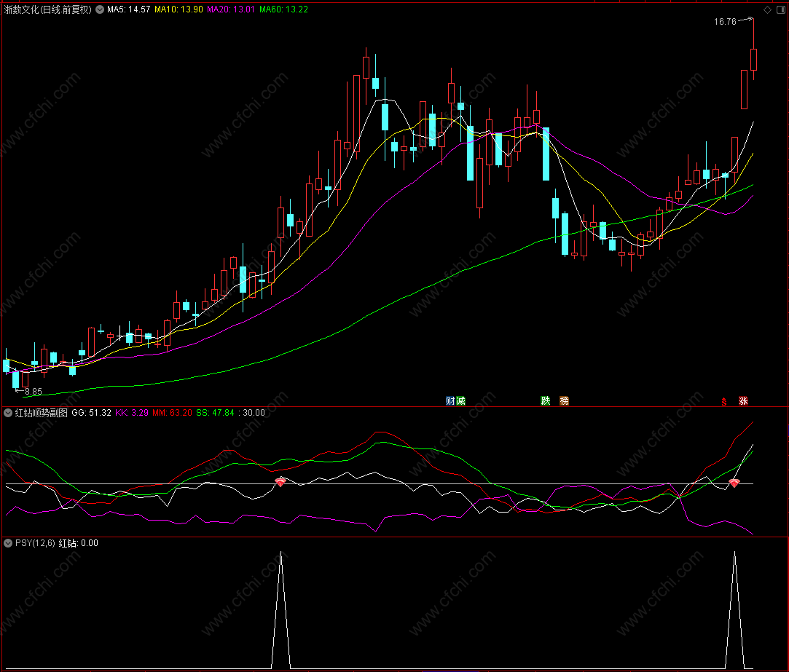The image size is (789, 672).
Task: Click the dark red 涨 info marker
Action: [x=743, y=401]
